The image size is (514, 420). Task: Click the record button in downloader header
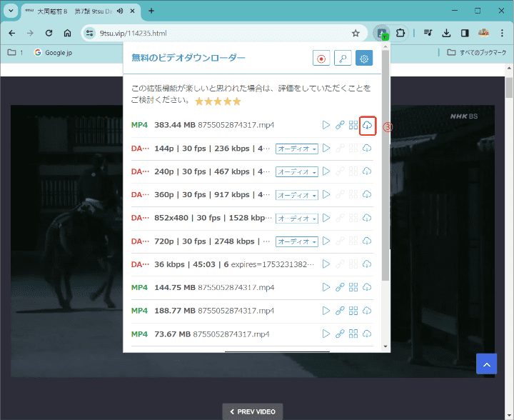tap(321, 59)
